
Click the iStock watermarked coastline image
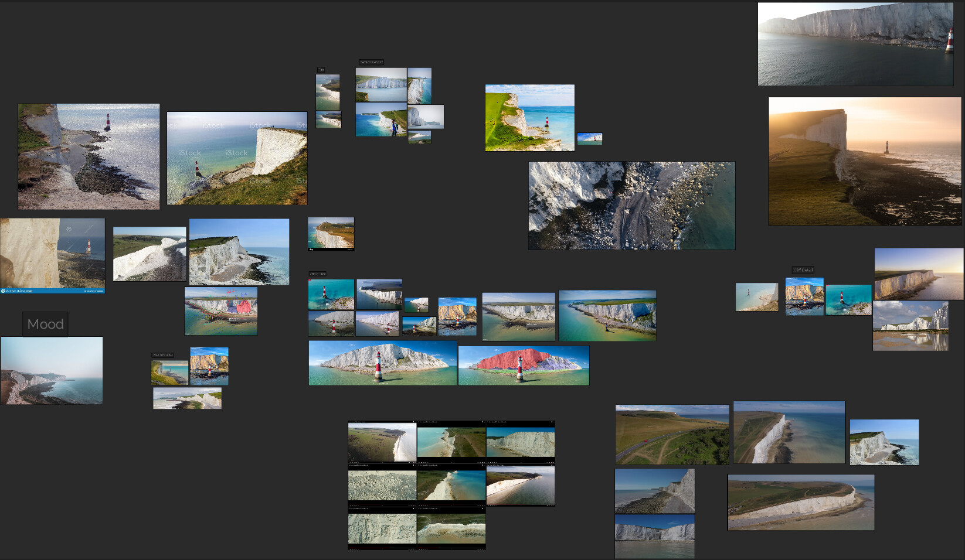[236, 157]
